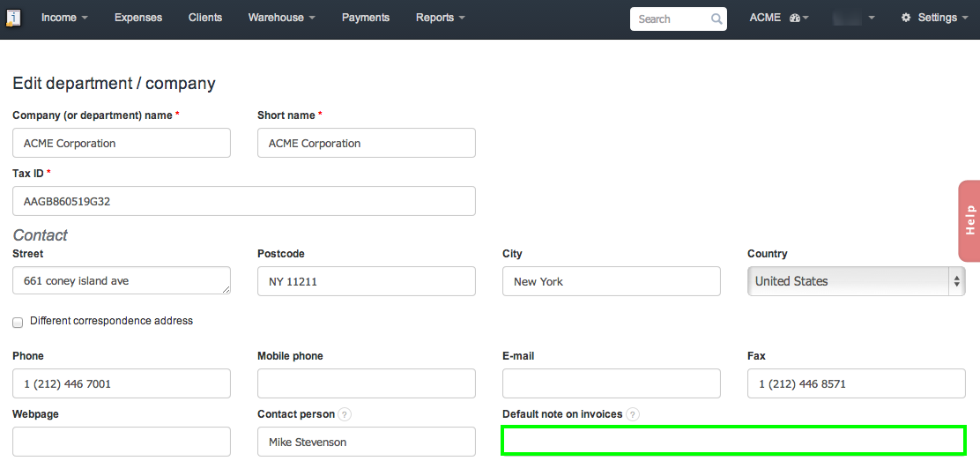Open the Settings dropdown menu
Image resolution: width=980 pixels, height=461 pixels.
tap(934, 19)
